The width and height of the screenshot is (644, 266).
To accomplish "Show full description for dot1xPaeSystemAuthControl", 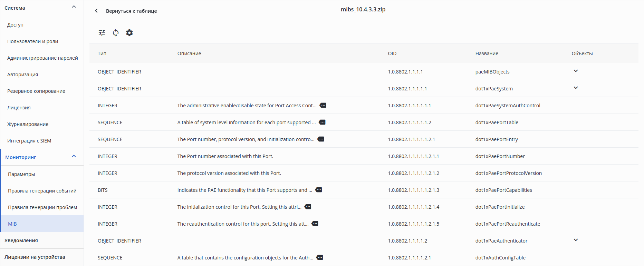I will pyautogui.click(x=323, y=105).
